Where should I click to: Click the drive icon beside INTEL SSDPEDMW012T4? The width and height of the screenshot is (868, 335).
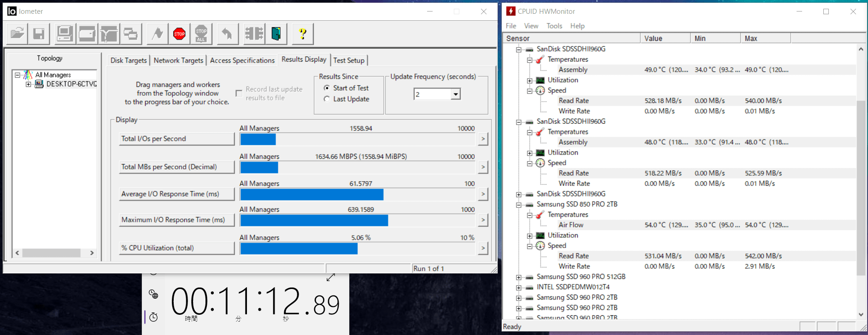[x=529, y=287]
